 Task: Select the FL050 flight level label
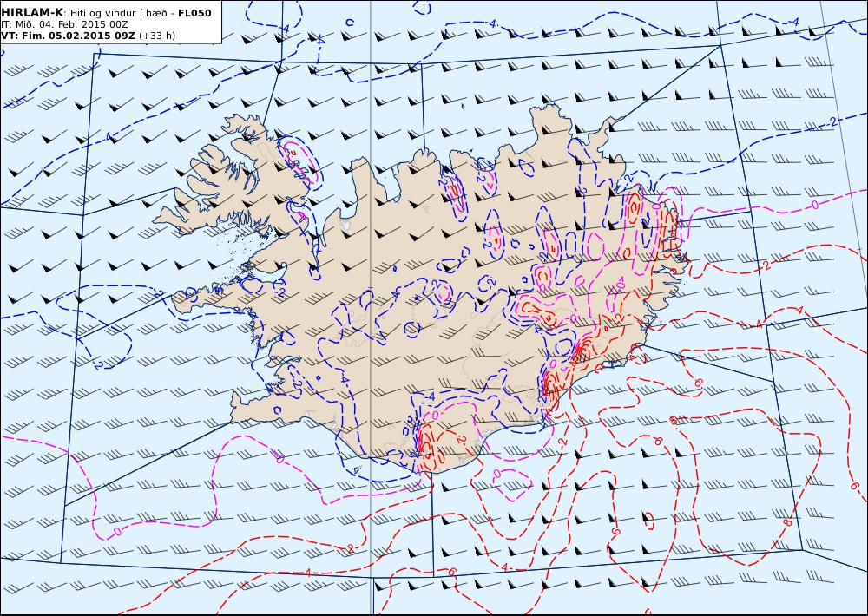[194, 13]
